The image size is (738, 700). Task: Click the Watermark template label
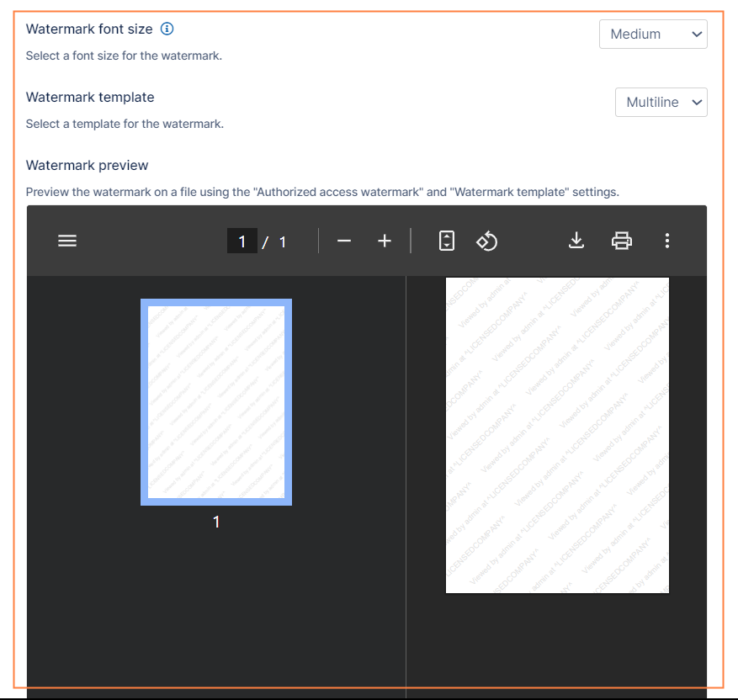pos(90,97)
